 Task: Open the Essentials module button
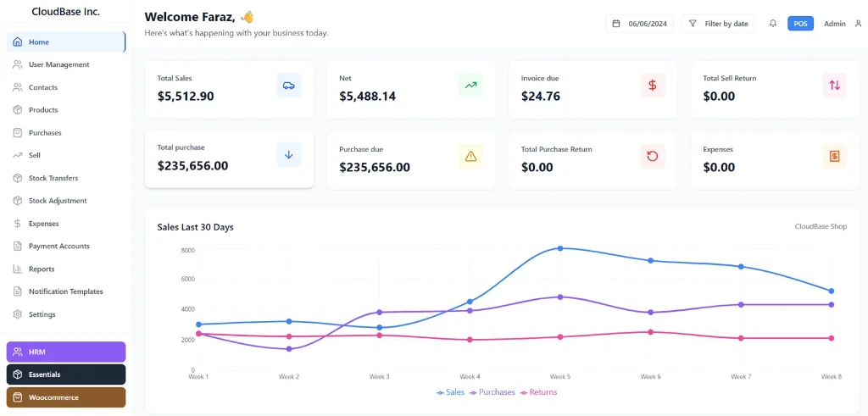[66, 374]
